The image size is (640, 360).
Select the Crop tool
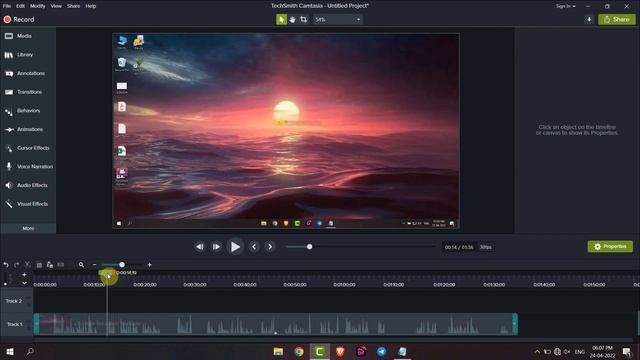coord(303,19)
